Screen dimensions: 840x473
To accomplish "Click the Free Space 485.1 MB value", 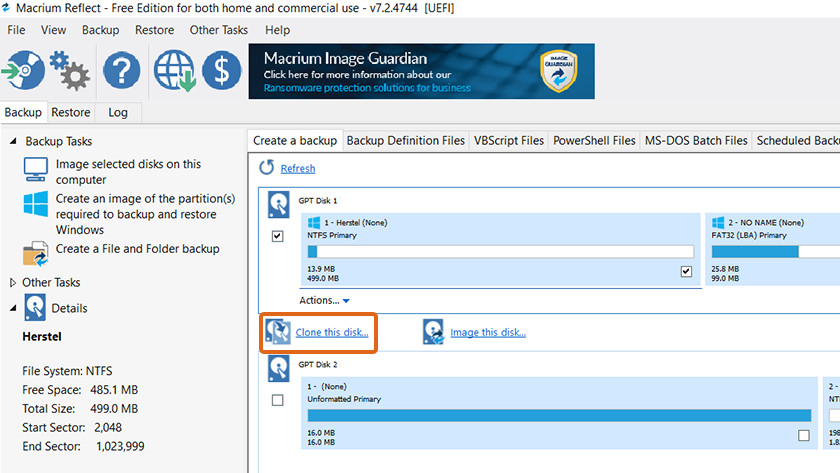I will coord(114,389).
